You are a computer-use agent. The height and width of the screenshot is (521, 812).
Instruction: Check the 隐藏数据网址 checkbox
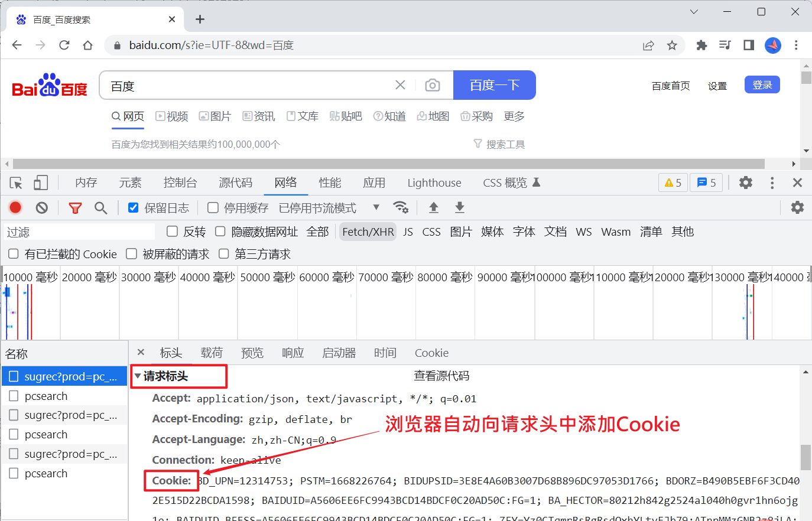pyautogui.click(x=220, y=231)
